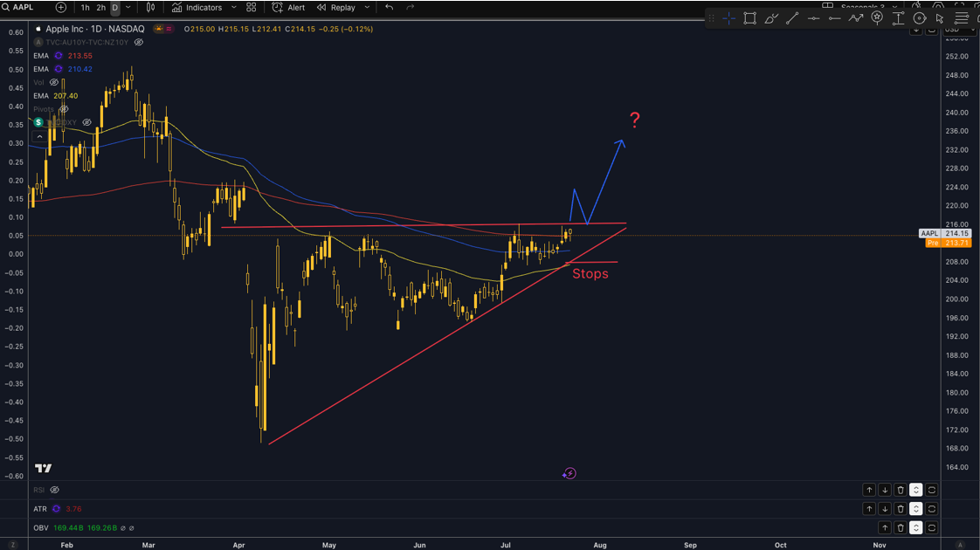Start bar Replay mode
The height and width of the screenshot is (550, 980).
pyautogui.click(x=336, y=8)
